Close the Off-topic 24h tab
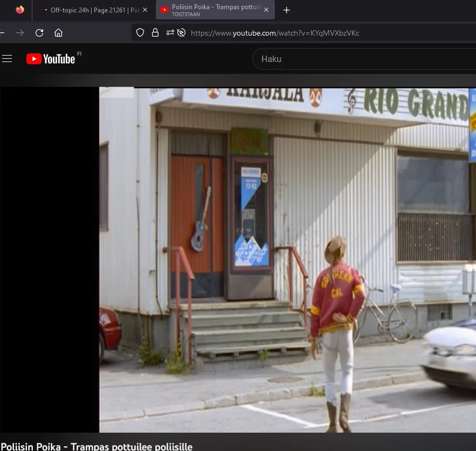476x451 pixels. [x=144, y=10]
